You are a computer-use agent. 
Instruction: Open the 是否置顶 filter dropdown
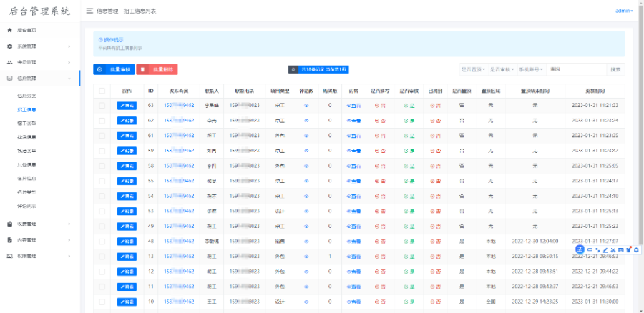(473, 69)
